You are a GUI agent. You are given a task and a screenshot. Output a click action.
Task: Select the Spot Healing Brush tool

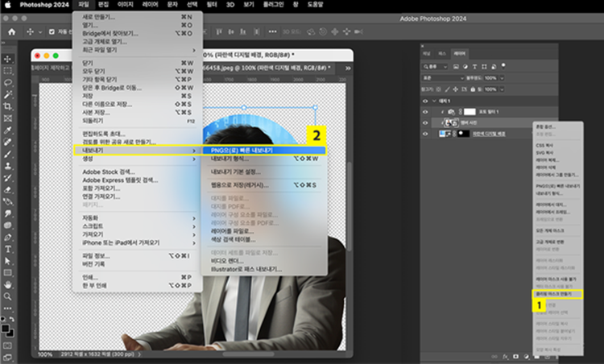pos(8,142)
